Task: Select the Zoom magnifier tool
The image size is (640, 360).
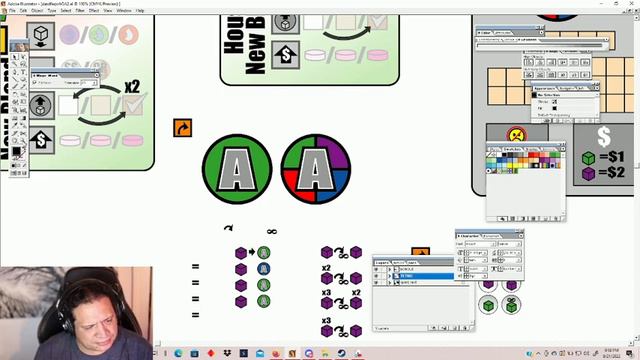Action: tap(23, 140)
